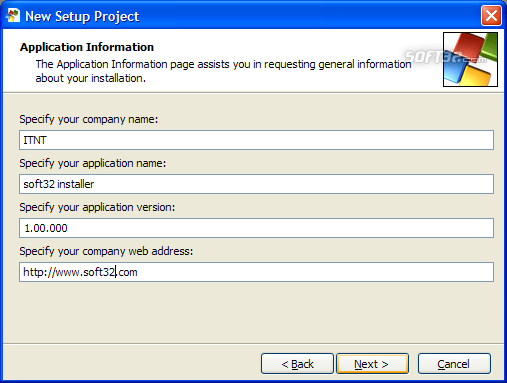Click the colorful blocks logo image
This screenshot has height=383, width=507.
coord(470,59)
